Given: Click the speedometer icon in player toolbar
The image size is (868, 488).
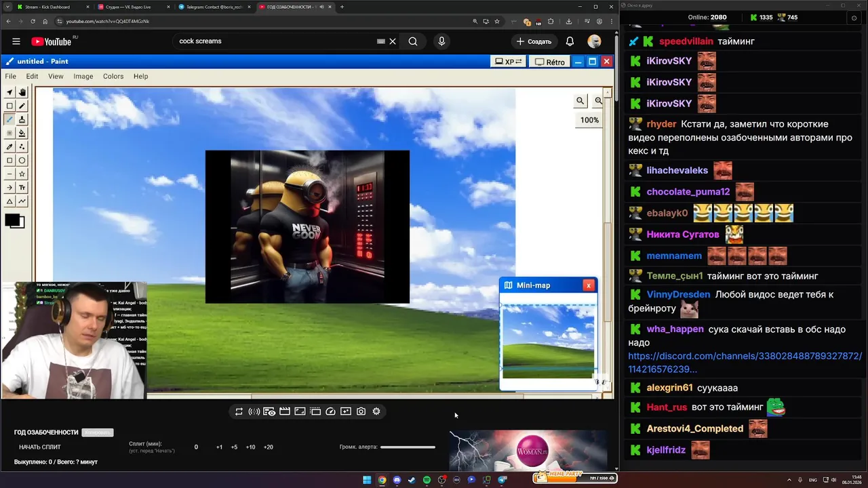Looking at the screenshot, I should click(330, 411).
